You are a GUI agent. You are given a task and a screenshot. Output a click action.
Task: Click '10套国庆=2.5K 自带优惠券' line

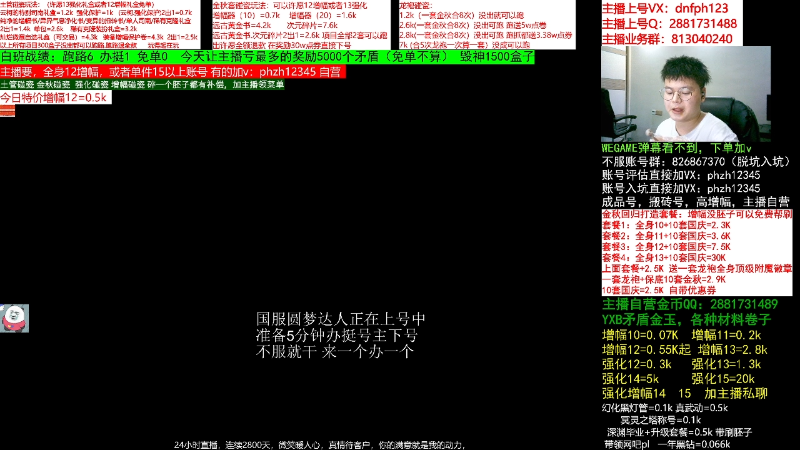(x=659, y=290)
